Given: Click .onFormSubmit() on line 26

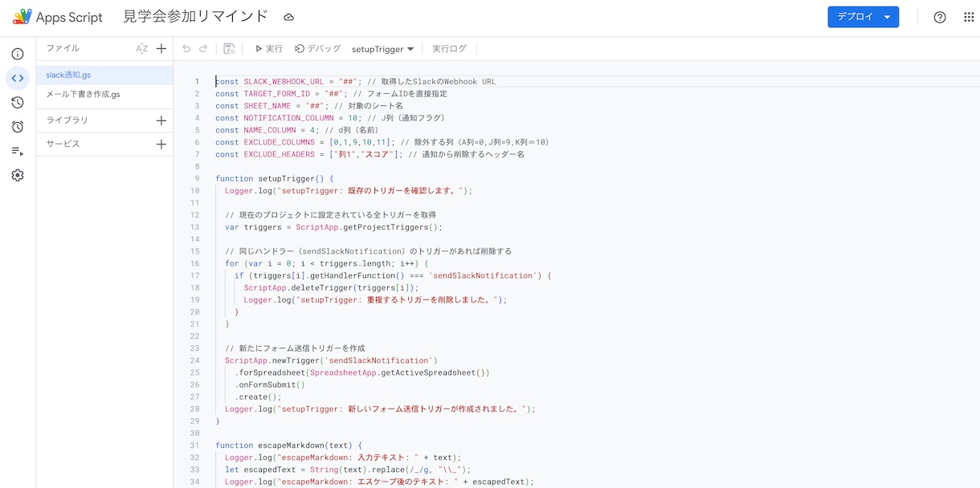Looking at the screenshot, I should [x=270, y=384].
